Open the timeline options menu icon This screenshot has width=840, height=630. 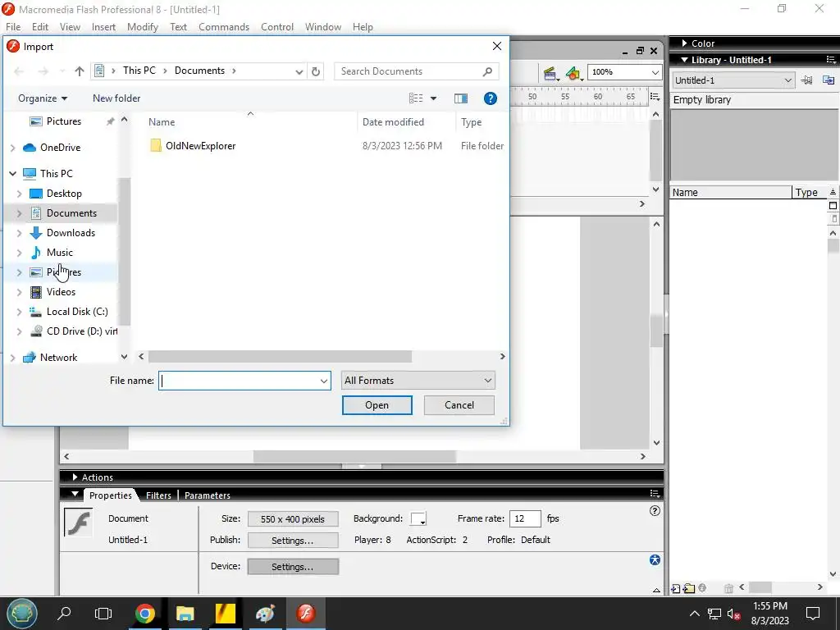(655, 97)
